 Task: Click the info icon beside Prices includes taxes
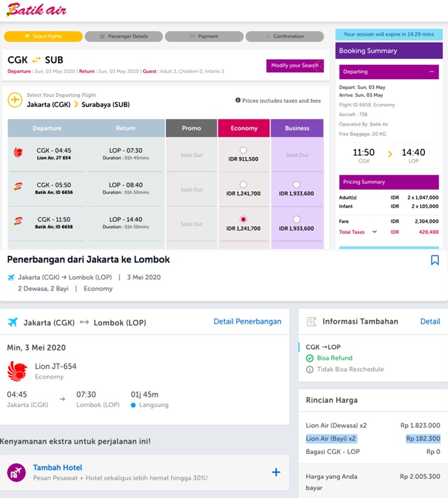[238, 100]
